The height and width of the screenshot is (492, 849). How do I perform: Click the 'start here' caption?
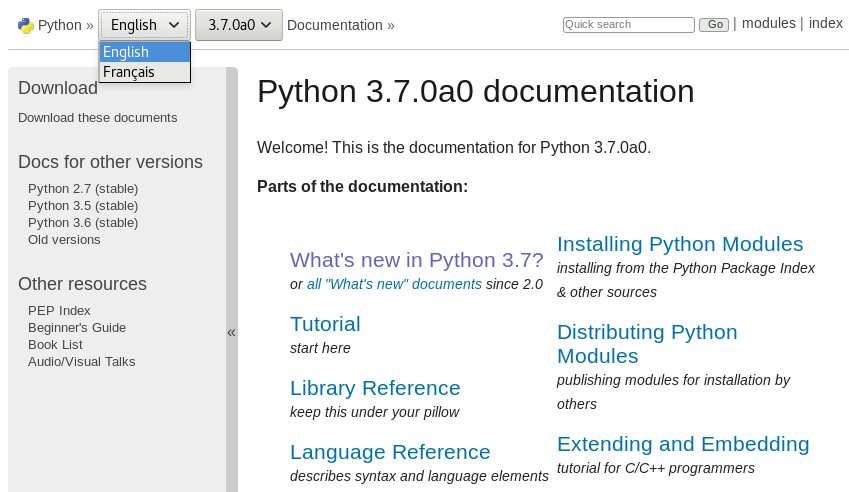(320, 348)
